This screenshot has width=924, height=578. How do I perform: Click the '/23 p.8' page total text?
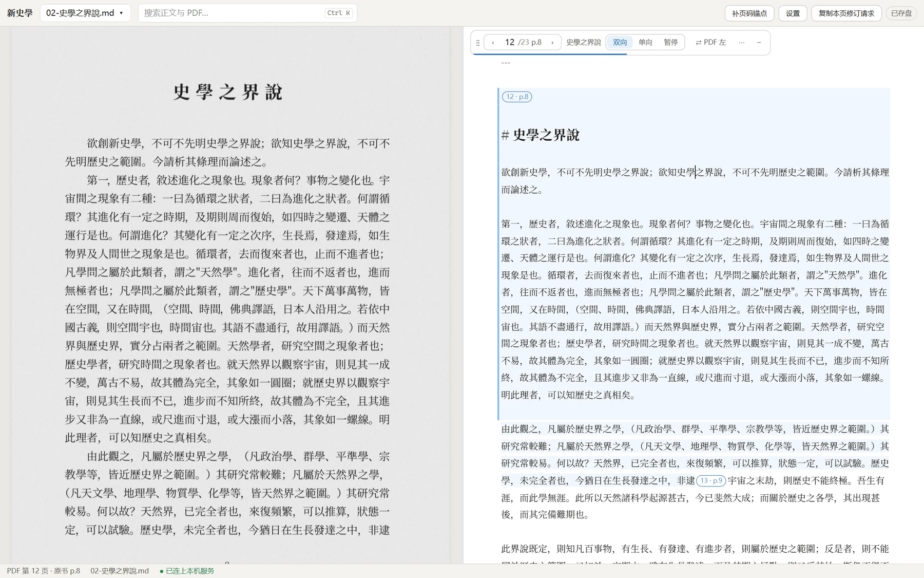click(x=530, y=43)
